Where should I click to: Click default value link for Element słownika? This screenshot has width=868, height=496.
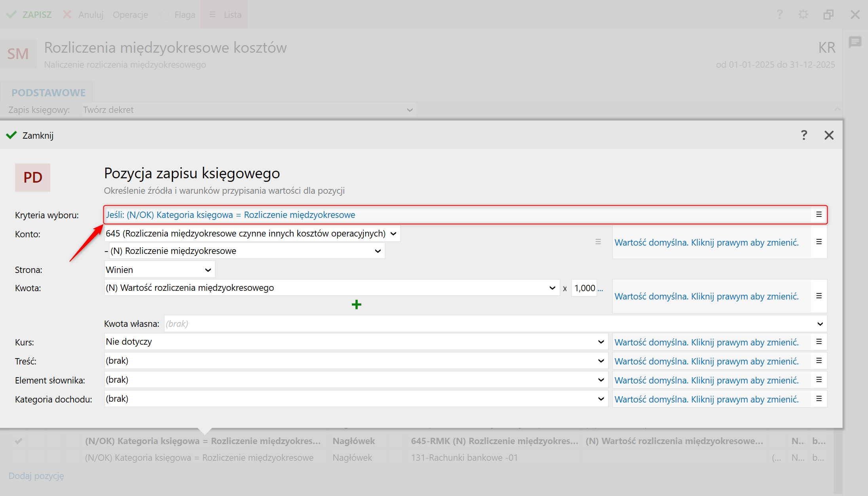tap(706, 380)
